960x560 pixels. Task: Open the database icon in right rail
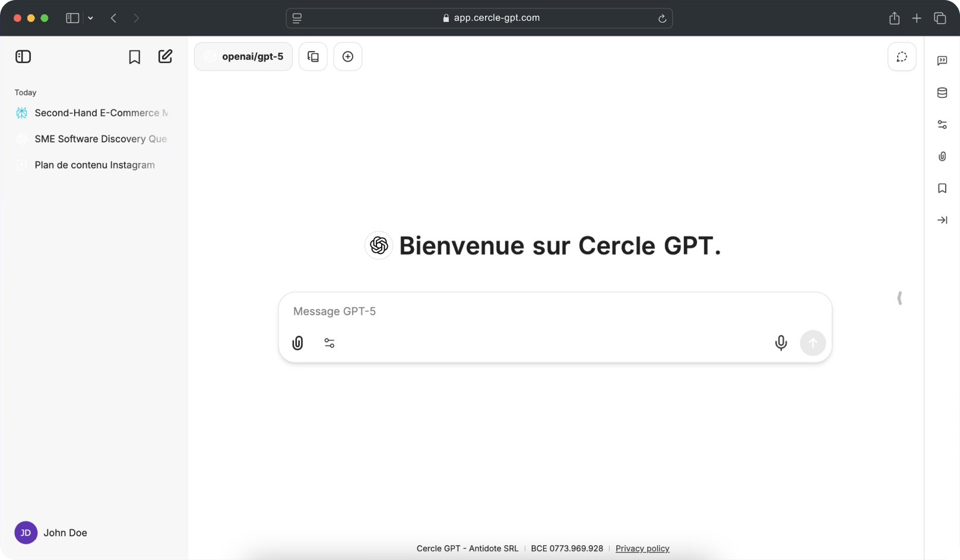(942, 93)
